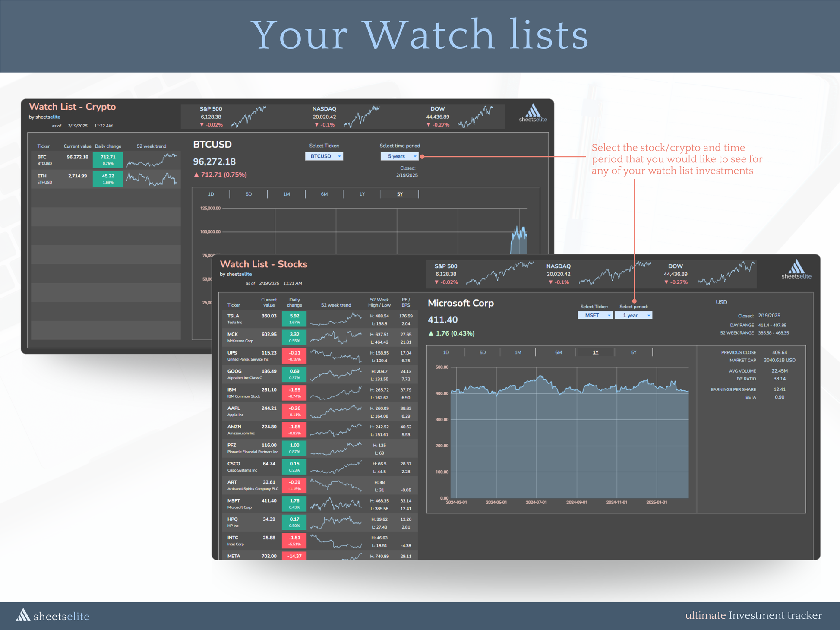
Task: Click the MSFT ticker in Stocks list
Action: pyautogui.click(x=234, y=501)
